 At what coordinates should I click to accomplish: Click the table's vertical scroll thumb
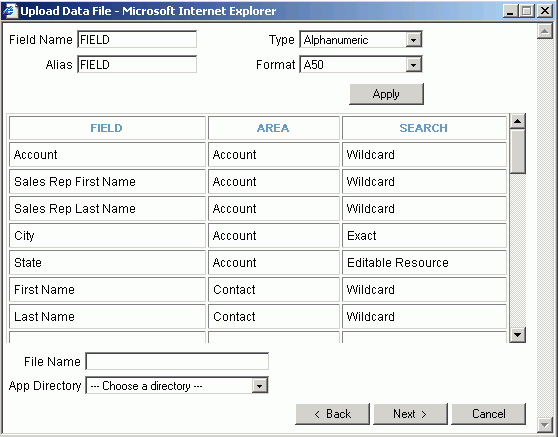(517, 152)
